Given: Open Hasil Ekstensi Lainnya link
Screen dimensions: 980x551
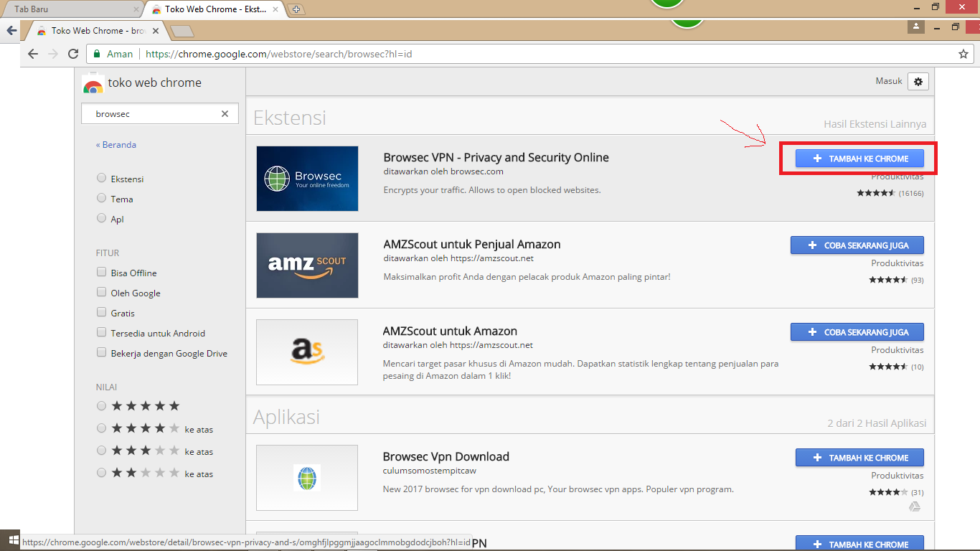Looking at the screenshot, I should tap(875, 124).
